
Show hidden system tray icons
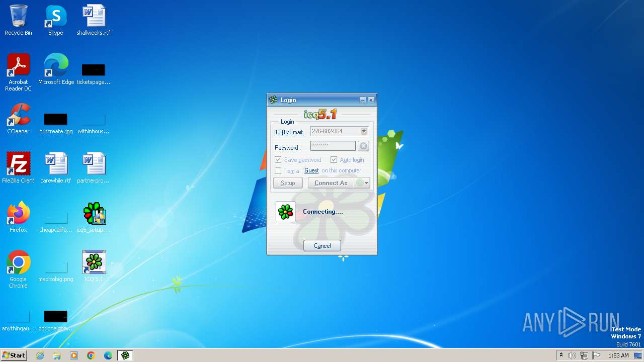click(x=561, y=355)
